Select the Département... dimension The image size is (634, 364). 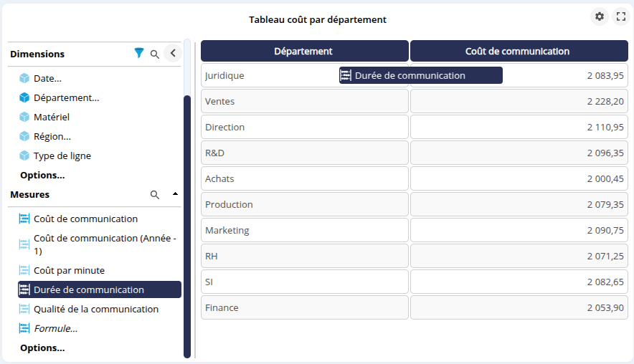pyautogui.click(x=66, y=97)
